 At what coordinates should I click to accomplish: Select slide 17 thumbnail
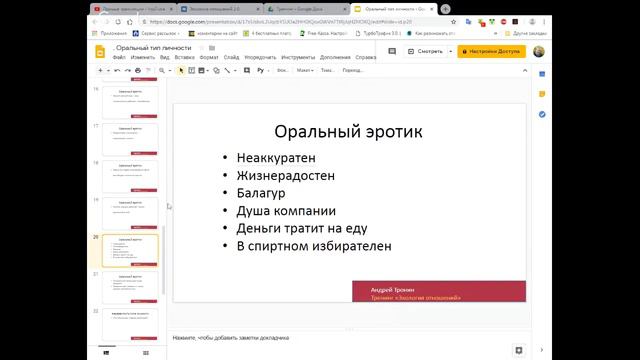[x=130, y=140]
